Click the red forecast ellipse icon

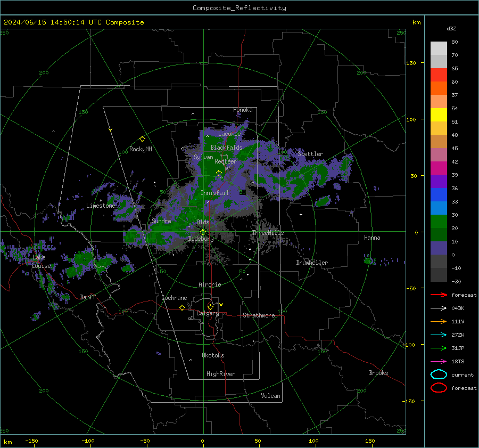(x=439, y=388)
